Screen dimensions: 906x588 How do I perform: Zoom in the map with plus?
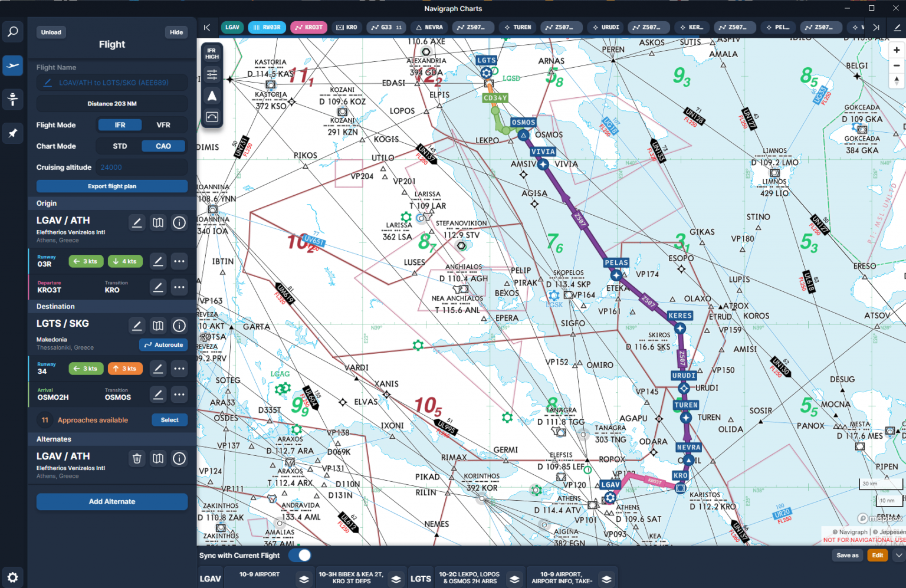coord(897,50)
